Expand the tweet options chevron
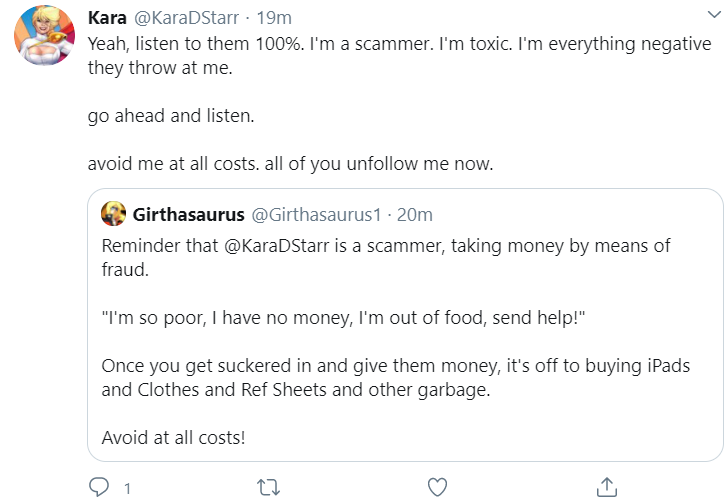 (714, 14)
